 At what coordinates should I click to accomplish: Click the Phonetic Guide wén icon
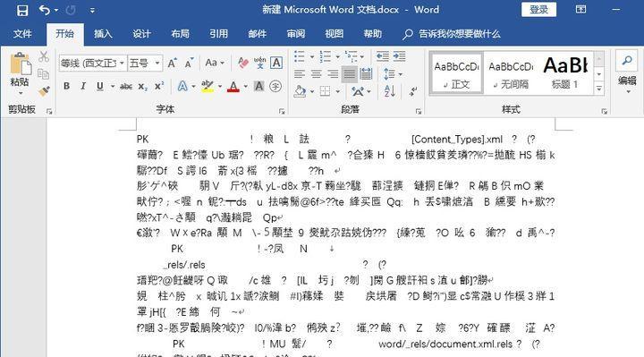[259, 63]
